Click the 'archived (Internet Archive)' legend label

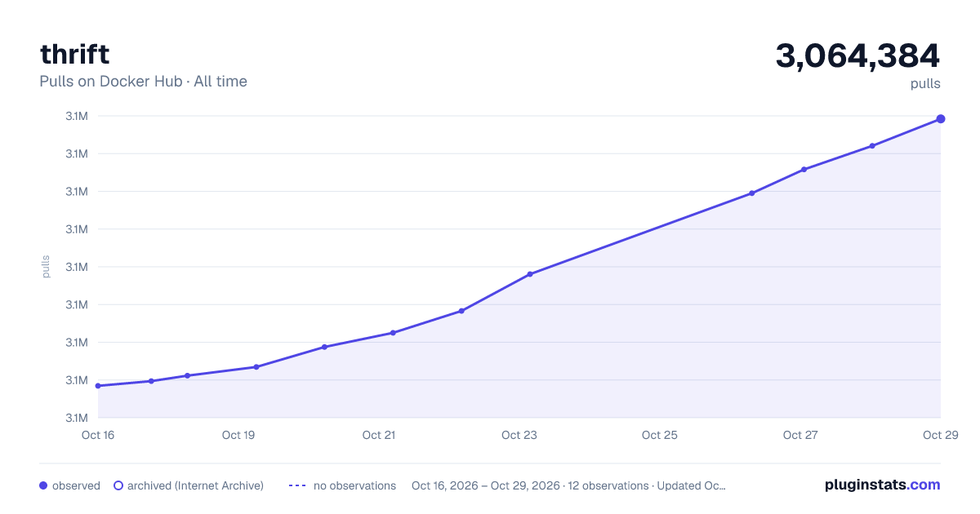pos(195,485)
